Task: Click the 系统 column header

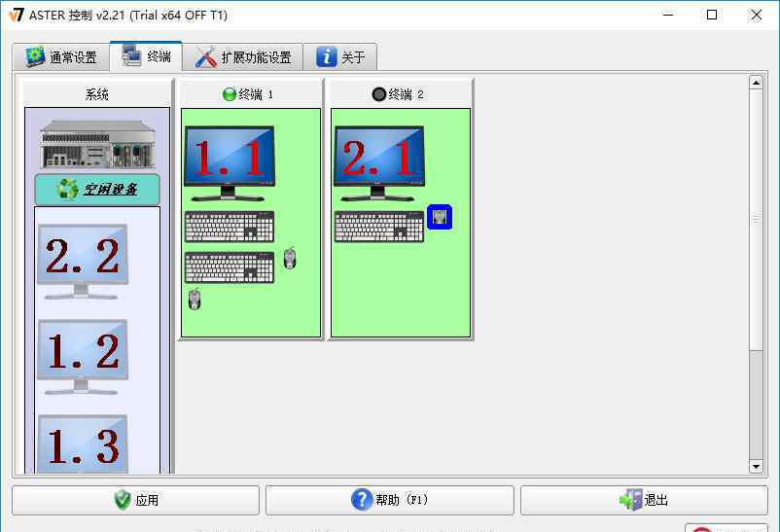Action: pyautogui.click(x=97, y=94)
